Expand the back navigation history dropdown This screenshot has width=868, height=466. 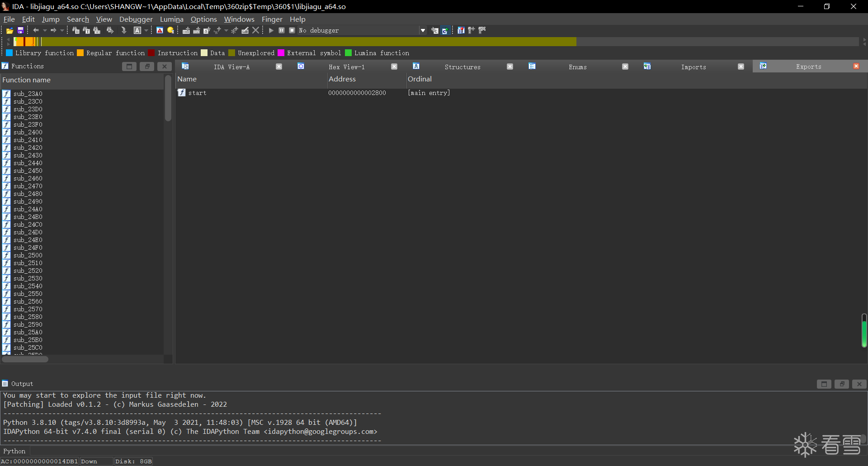pos(45,30)
